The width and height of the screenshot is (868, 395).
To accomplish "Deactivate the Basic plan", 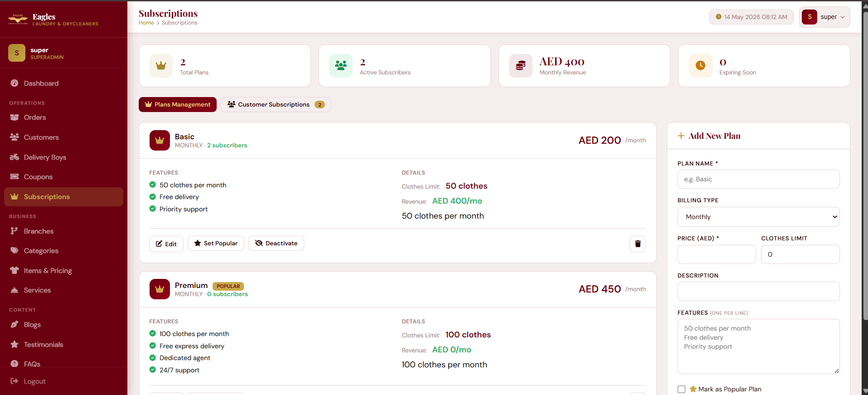I will 276,244.
